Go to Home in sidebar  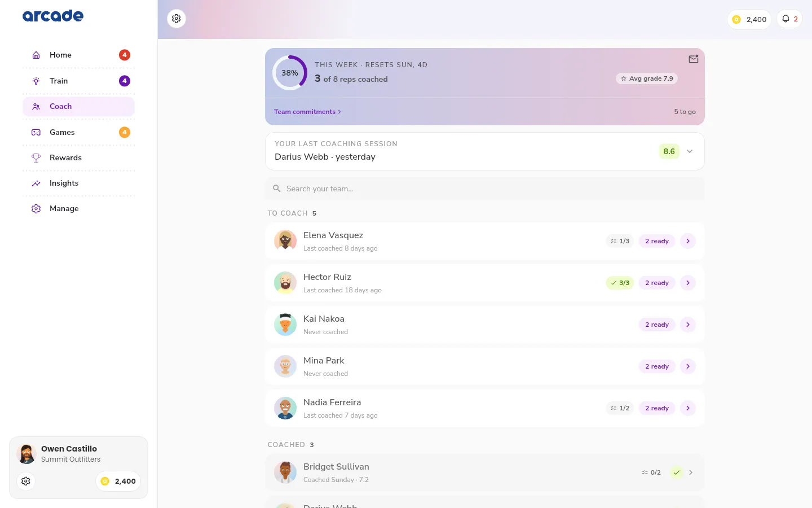pyautogui.click(x=78, y=55)
